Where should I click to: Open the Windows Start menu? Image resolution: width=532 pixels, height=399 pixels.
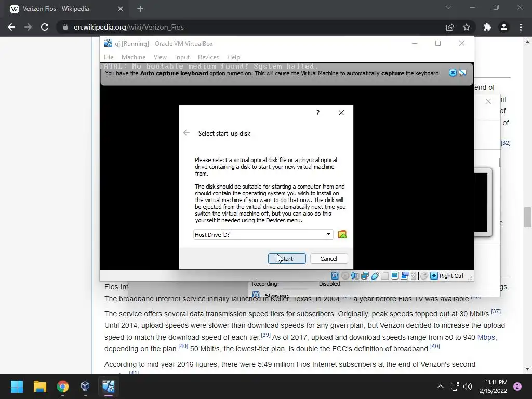pos(17,387)
